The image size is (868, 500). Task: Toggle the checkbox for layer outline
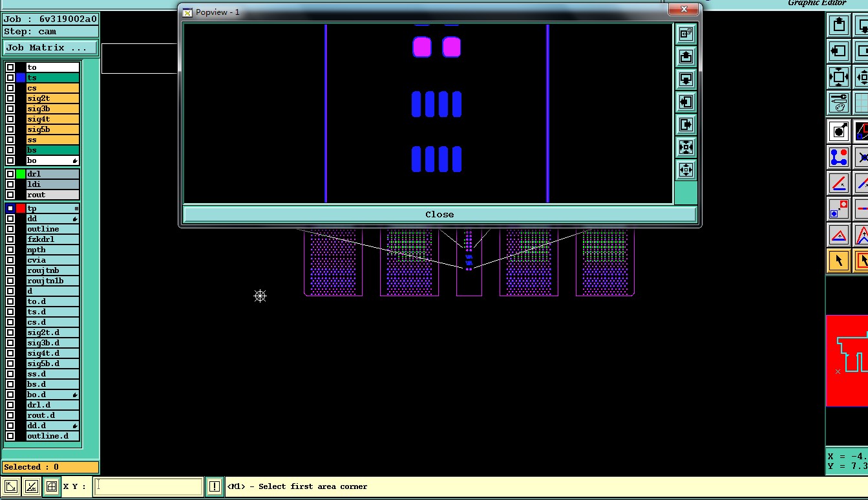(x=10, y=229)
